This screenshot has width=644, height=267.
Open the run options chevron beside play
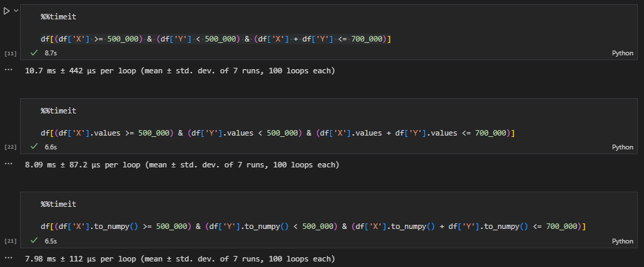coord(16,11)
